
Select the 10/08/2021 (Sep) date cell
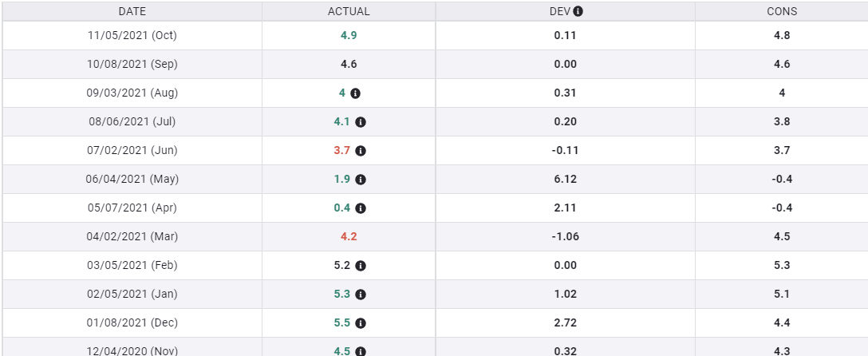(x=132, y=65)
